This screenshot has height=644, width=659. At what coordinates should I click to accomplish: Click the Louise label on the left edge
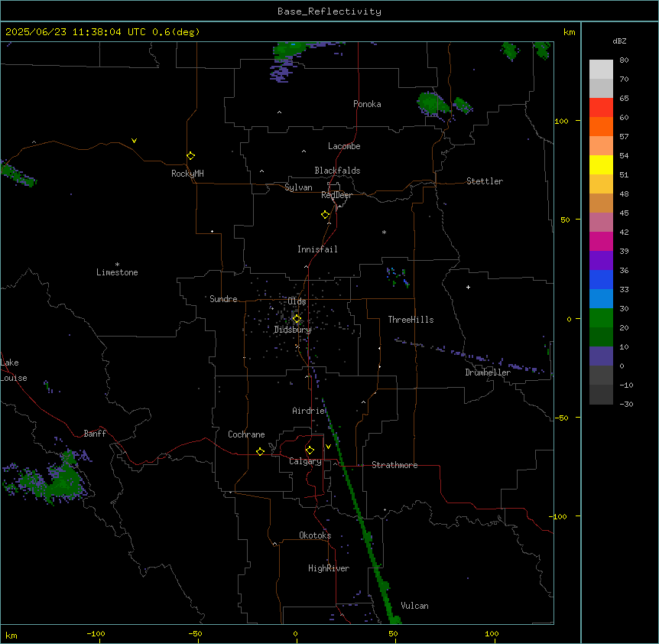[x=14, y=378]
